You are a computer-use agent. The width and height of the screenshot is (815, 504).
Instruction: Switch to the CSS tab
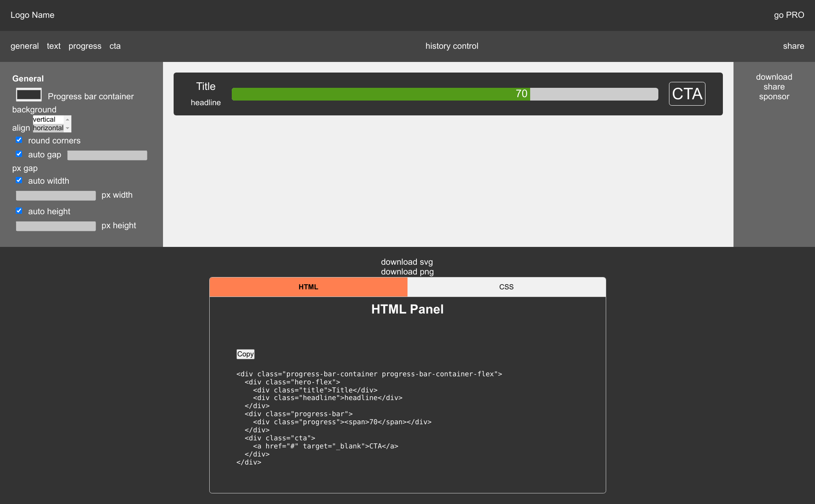pos(505,286)
